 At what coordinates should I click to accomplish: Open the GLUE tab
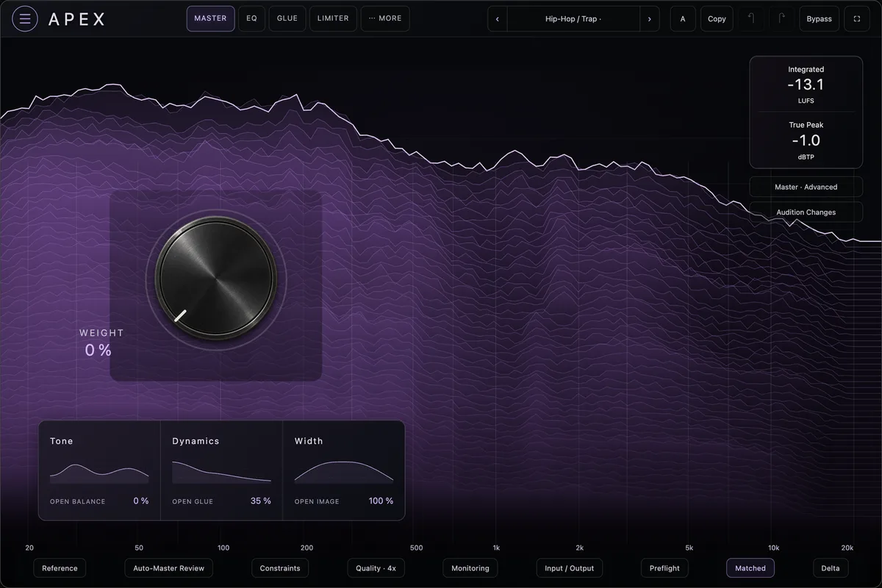287,18
